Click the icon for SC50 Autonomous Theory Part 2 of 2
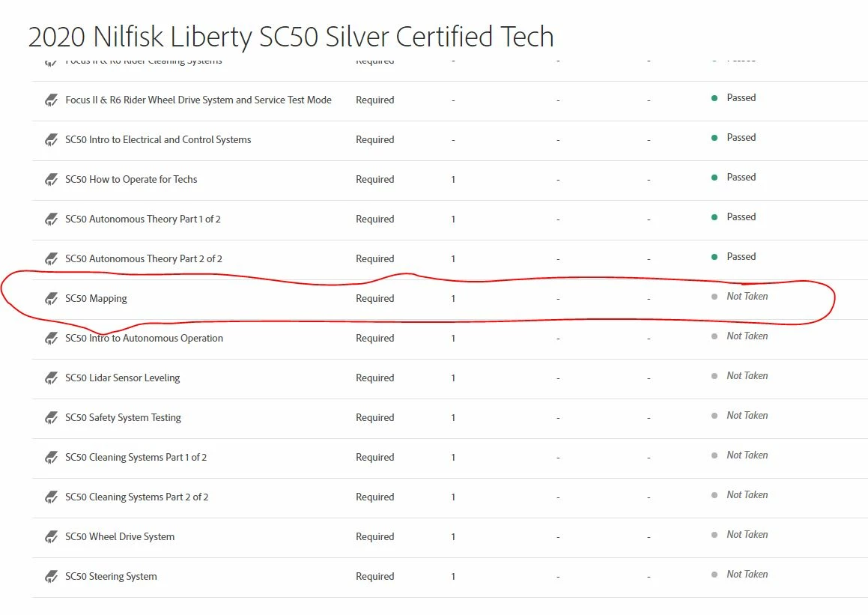Screen dimensions: 868x615 point(51,259)
